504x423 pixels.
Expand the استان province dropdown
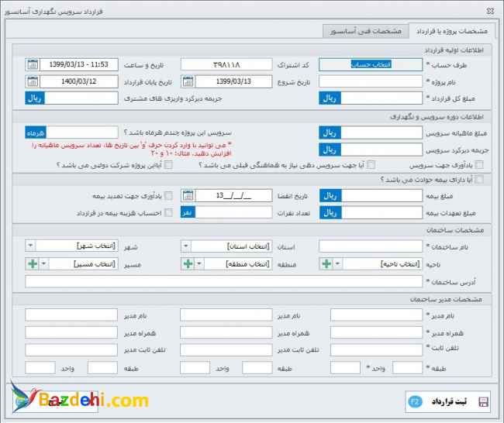tap(187, 246)
